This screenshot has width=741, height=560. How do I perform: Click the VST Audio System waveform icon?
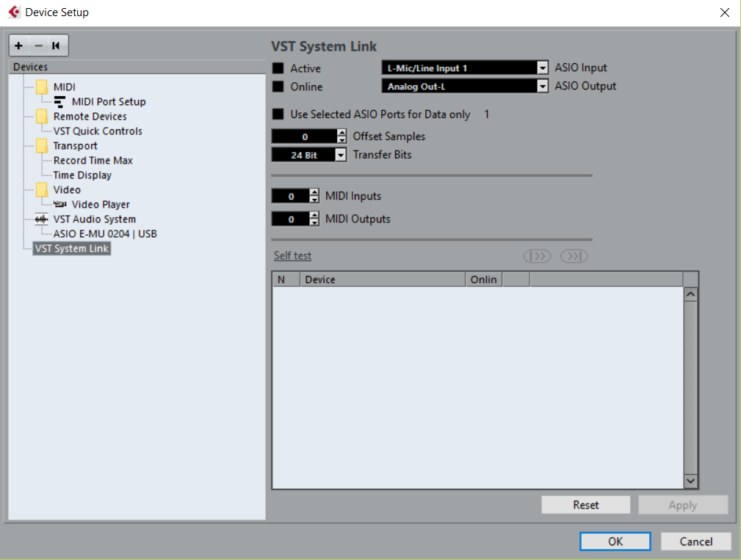tap(42, 219)
